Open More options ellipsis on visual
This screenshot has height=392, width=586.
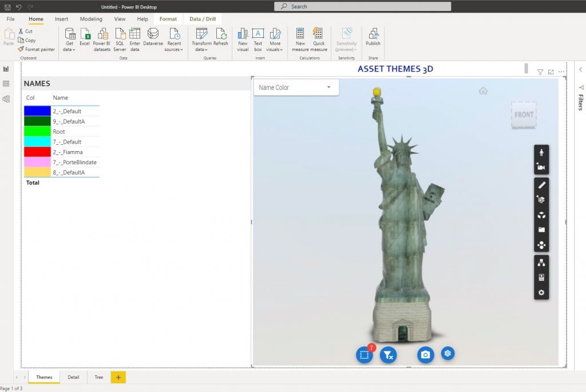[561, 72]
